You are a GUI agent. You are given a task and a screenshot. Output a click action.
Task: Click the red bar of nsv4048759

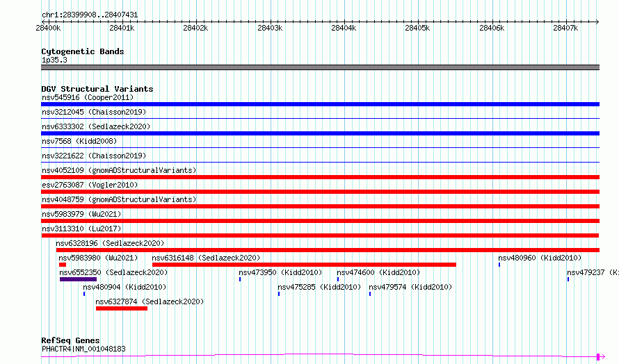pos(320,206)
